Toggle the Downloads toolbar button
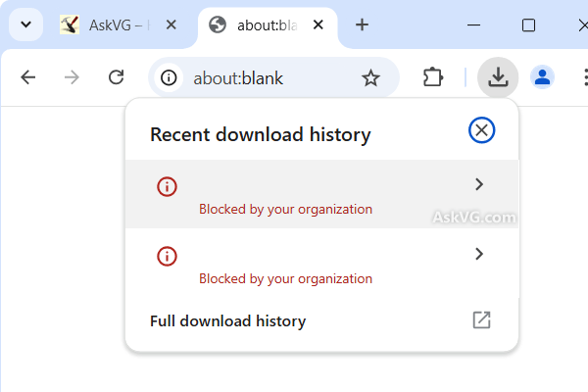Viewport: 588px width, 392px height. pyautogui.click(x=498, y=77)
